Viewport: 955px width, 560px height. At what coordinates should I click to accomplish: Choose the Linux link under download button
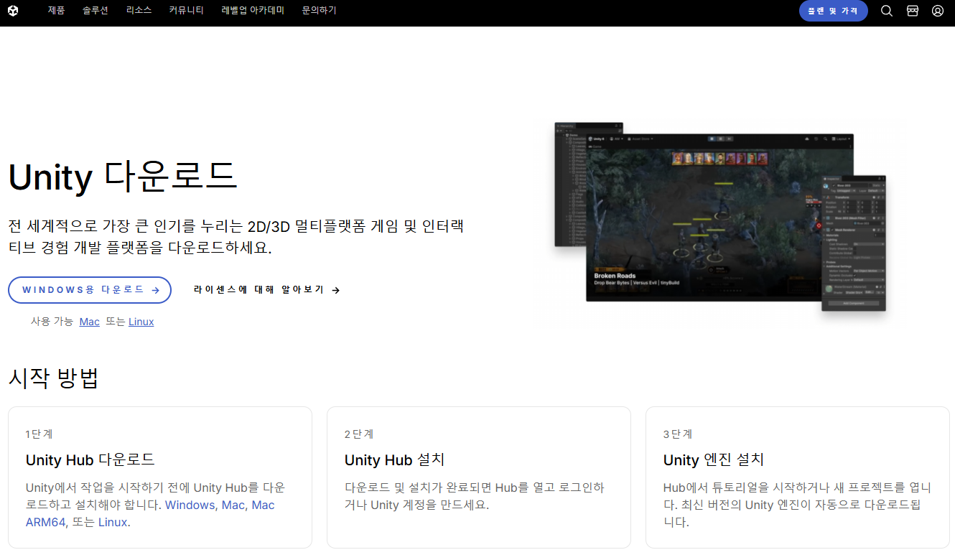pyautogui.click(x=141, y=322)
